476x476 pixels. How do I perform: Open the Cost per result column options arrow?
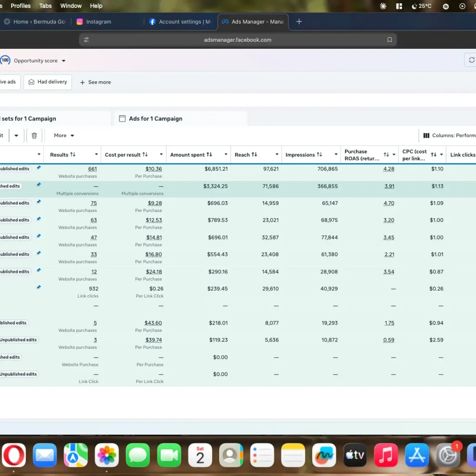[161, 154]
